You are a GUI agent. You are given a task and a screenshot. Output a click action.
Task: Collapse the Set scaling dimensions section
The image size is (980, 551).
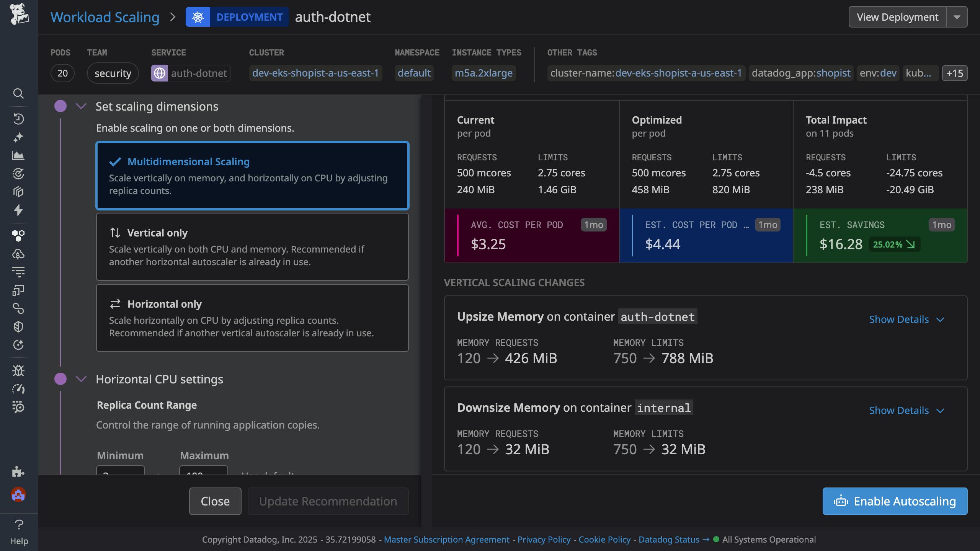click(x=81, y=106)
